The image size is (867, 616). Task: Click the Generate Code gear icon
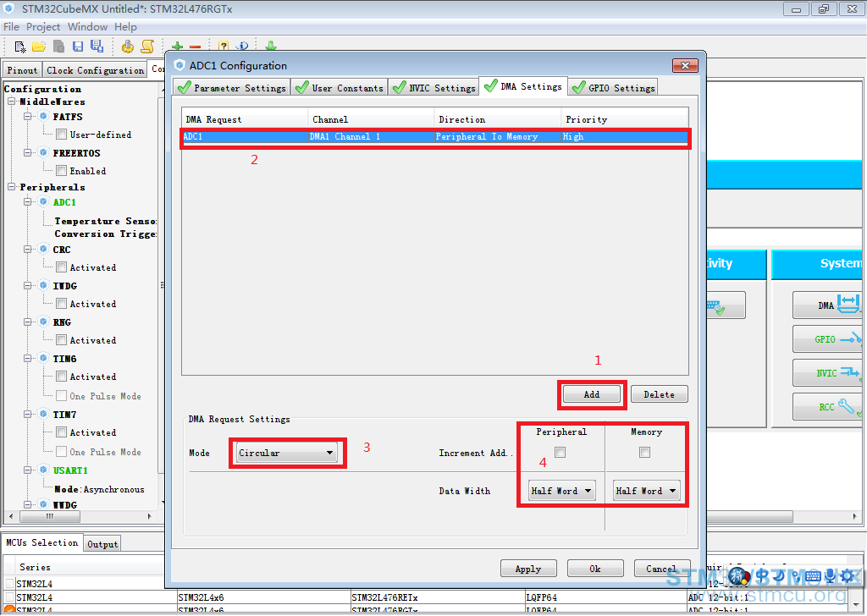[128, 47]
